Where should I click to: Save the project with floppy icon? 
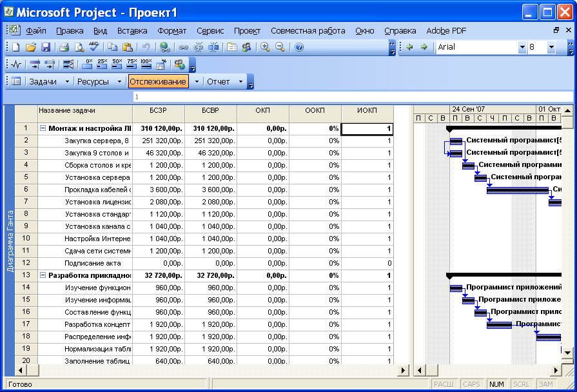point(46,47)
